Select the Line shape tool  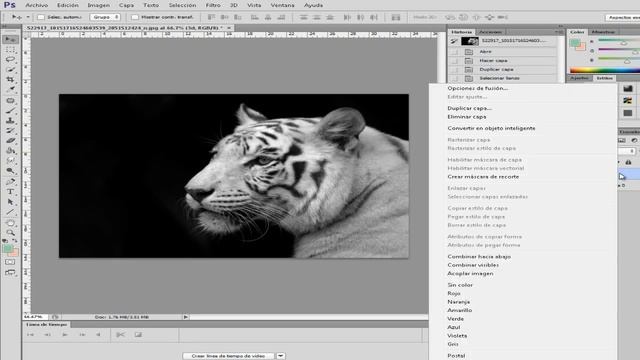(x=10, y=212)
